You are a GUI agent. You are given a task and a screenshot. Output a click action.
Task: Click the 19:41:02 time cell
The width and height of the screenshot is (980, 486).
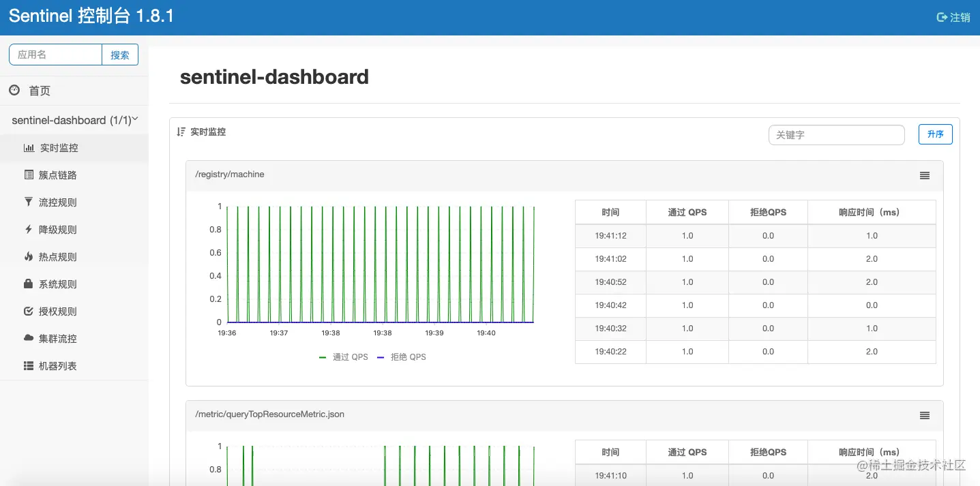click(x=610, y=259)
